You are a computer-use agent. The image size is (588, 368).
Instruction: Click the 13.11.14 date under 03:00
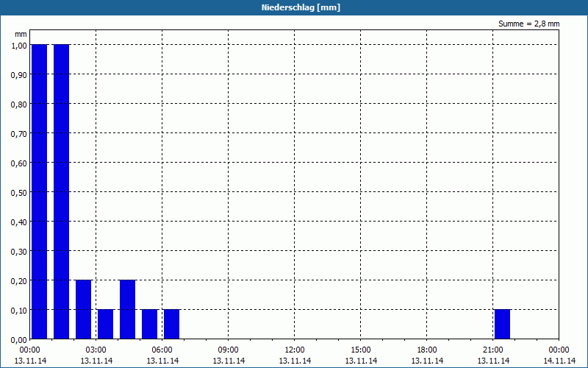pos(96,361)
